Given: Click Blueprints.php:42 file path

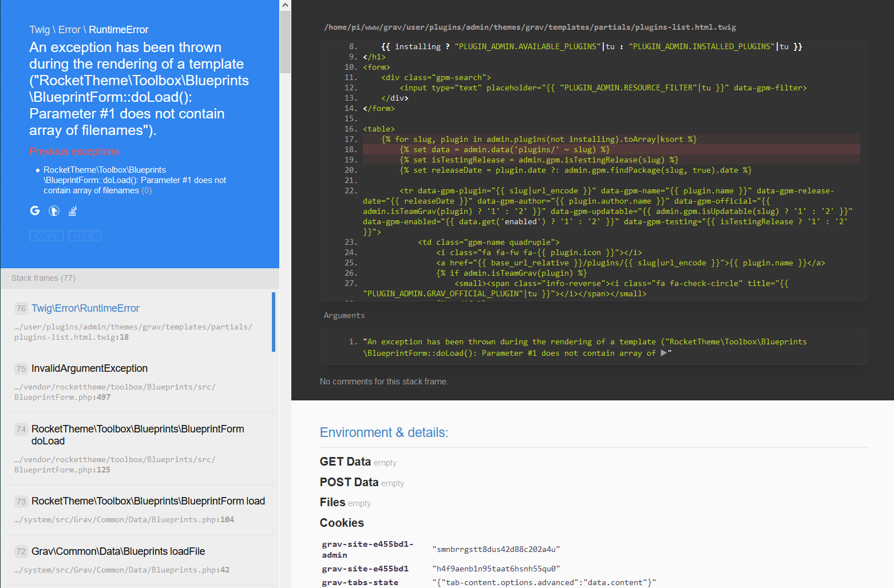Looking at the screenshot, I should coord(122,570).
